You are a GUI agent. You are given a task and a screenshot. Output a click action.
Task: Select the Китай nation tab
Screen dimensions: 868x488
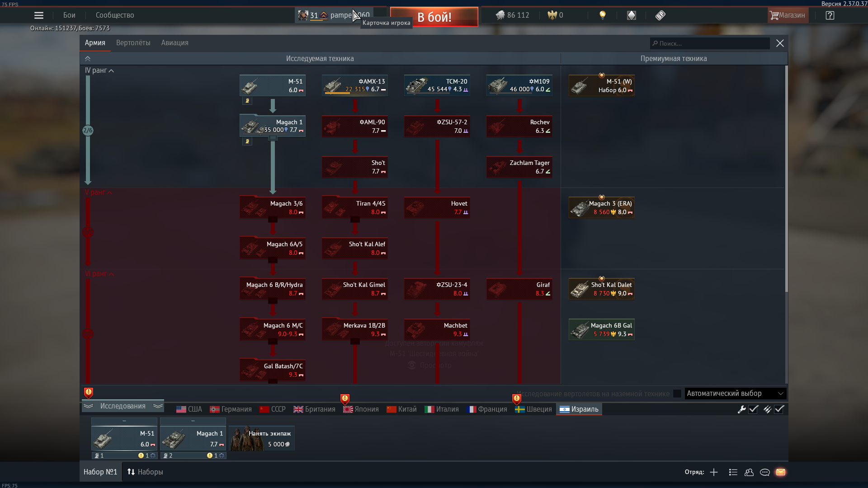point(401,409)
